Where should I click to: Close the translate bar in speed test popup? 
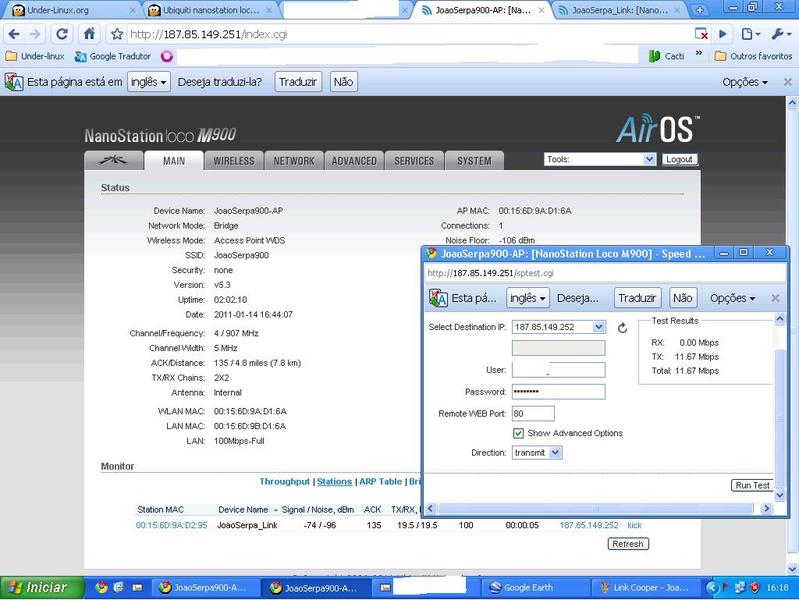775,298
